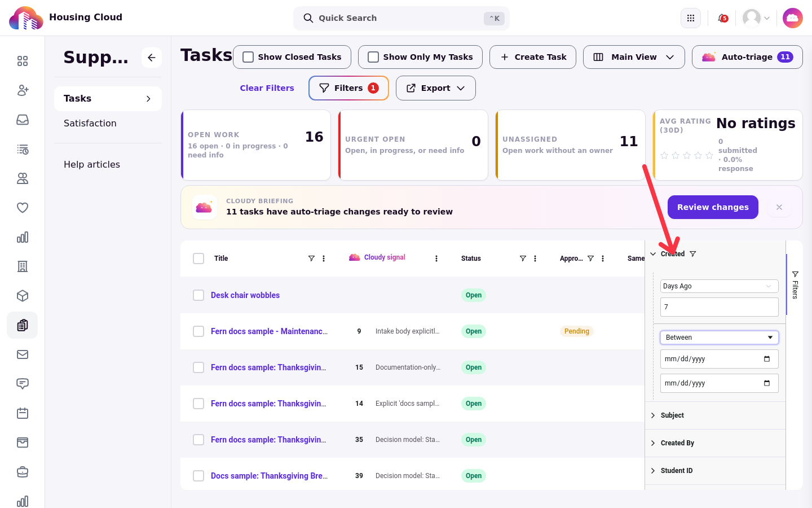This screenshot has width=812, height=508.
Task: Check the Desk chair wobbles row
Action: click(x=198, y=295)
